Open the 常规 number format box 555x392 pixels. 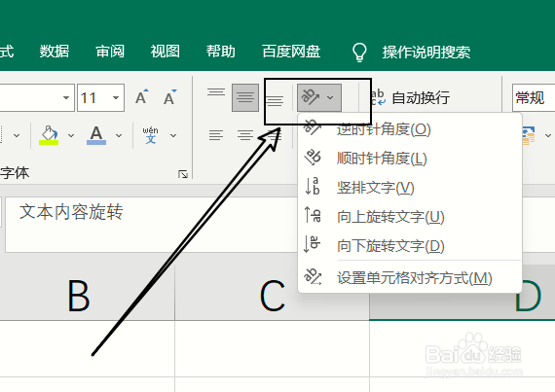pos(533,97)
